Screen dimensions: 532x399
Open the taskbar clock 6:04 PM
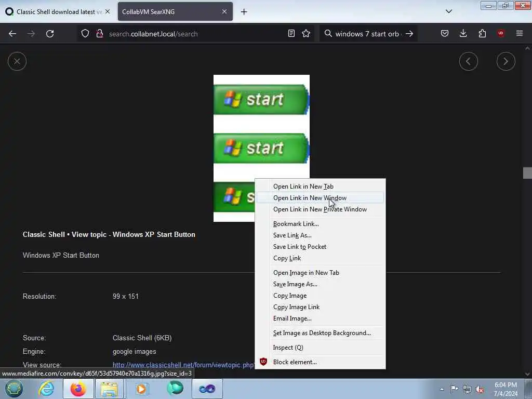pyautogui.click(x=506, y=389)
